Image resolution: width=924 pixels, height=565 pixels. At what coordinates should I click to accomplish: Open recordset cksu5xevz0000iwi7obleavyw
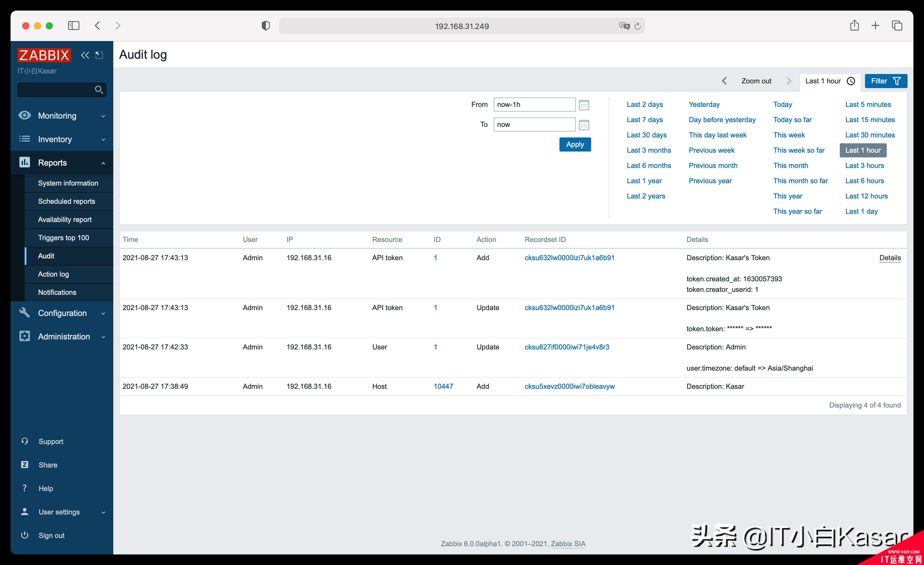(x=569, y=386)
